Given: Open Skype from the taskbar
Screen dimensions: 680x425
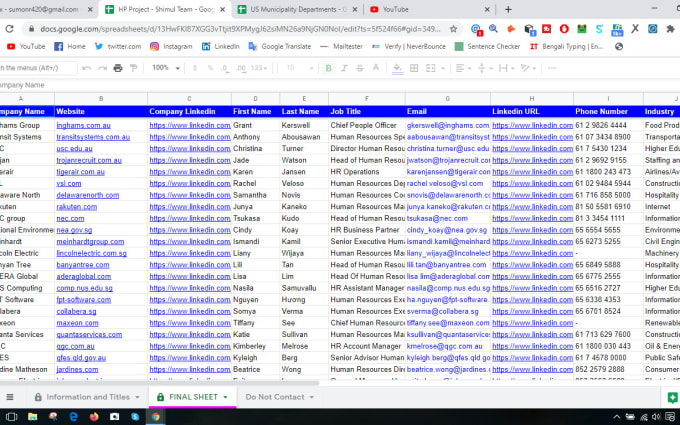Looking at the screenshot, I should (x=135, y=417).
